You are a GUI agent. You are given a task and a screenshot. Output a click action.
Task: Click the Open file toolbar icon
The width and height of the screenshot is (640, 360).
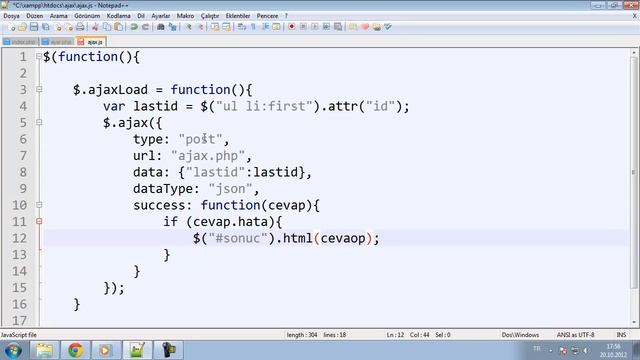(x=22, y=27)
